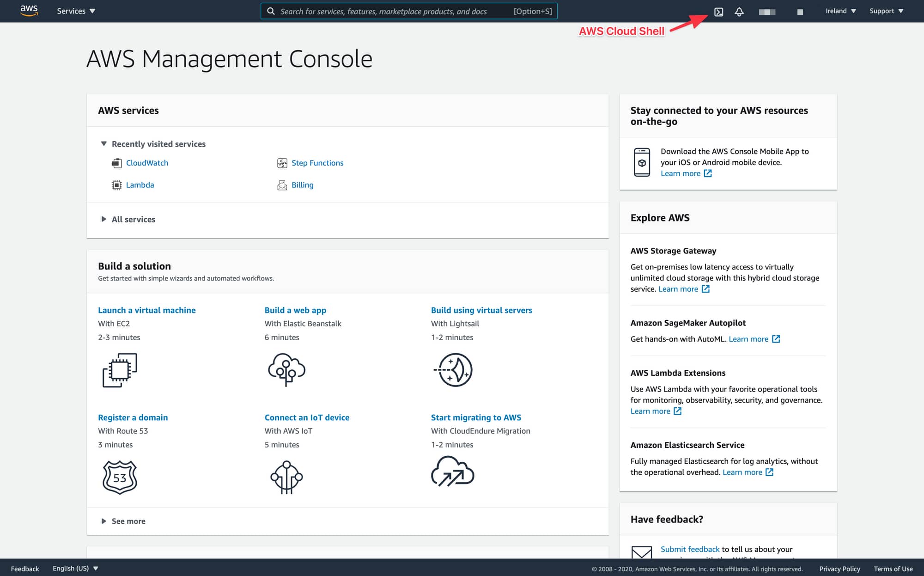This screenshot has height=576, width=924.
Task: Click the AWS IoT device icon
Action: click(x=286, y=478)
